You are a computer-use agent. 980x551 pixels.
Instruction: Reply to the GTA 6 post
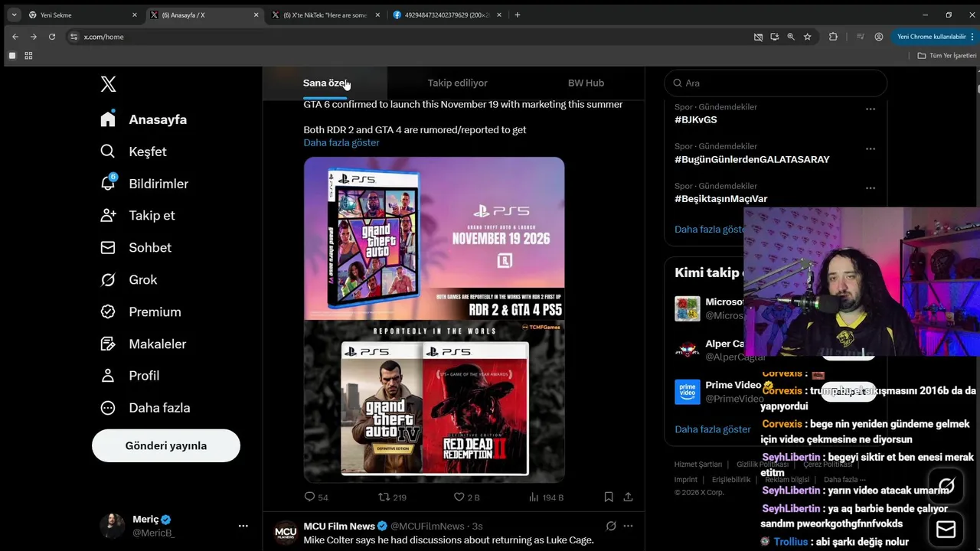point(316,497)
